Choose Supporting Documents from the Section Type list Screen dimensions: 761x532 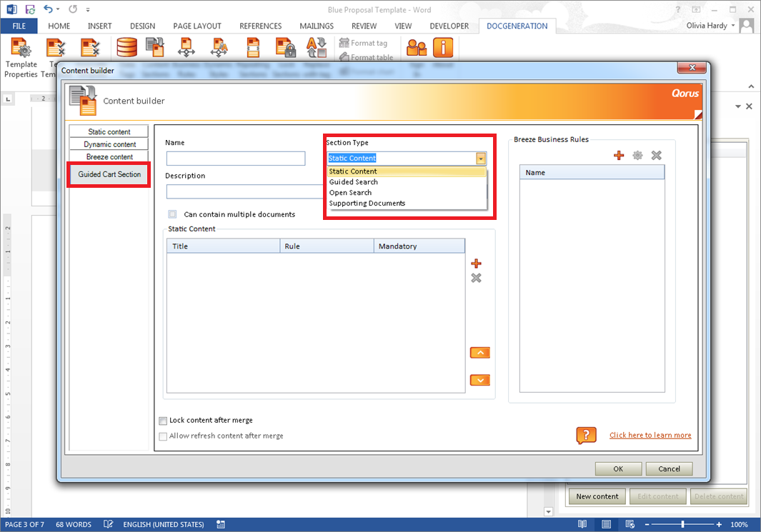407,204
